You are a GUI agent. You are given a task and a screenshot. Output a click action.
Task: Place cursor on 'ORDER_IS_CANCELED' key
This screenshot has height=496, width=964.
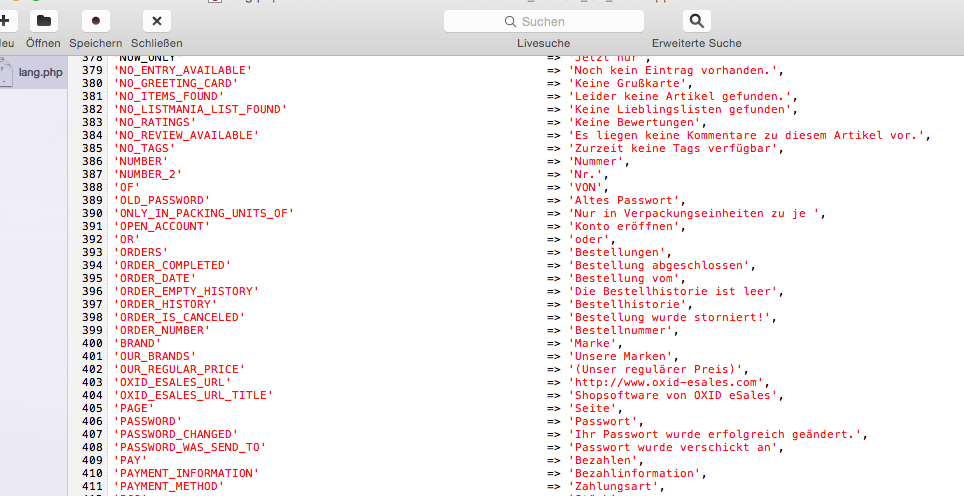178,317
